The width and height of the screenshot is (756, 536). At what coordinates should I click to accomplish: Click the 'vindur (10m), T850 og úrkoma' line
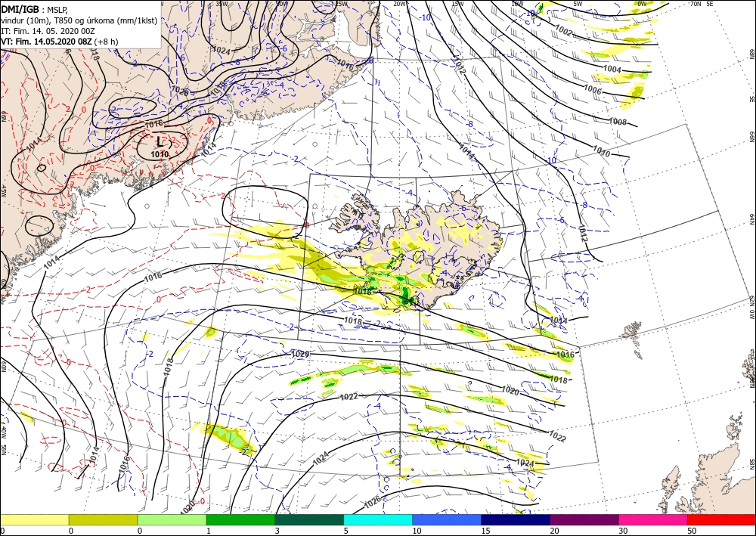tap(79, 20)
